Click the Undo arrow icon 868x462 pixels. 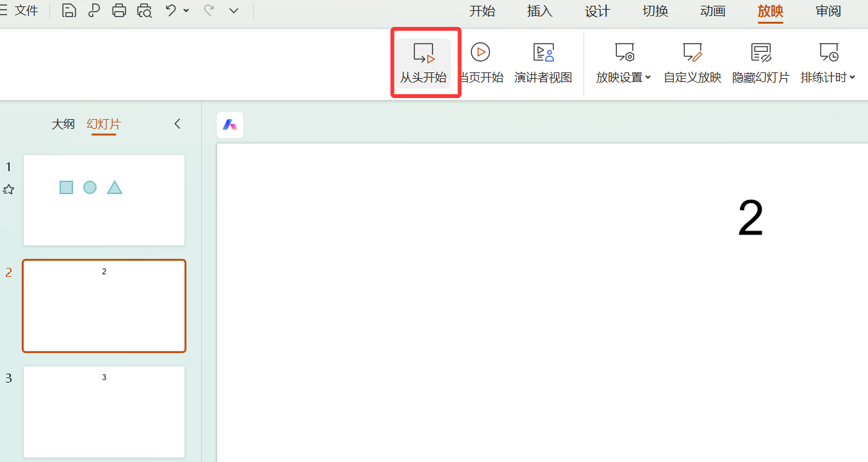pos(170,10)
